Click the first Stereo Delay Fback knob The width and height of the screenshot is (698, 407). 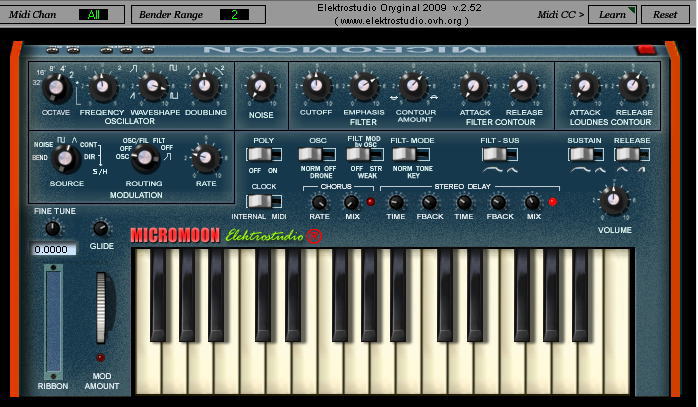click(429, 203)
